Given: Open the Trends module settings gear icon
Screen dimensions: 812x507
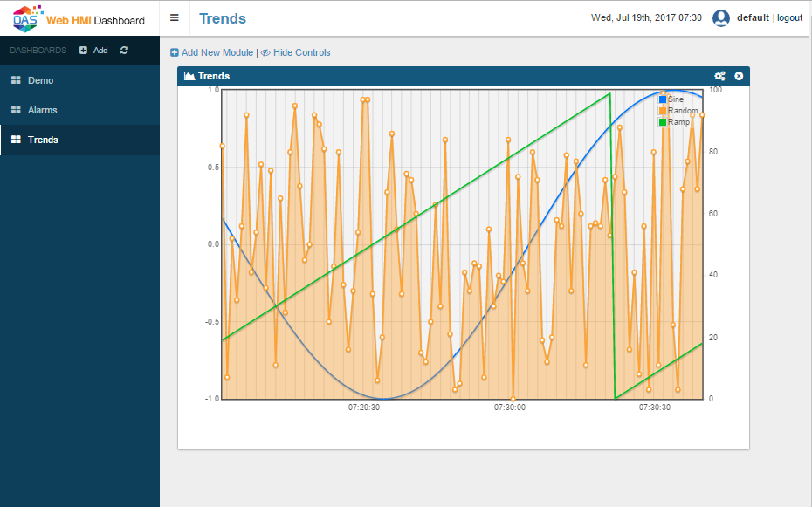Looking at the screenshot, I should pyautogui.click(x=719, y=76).
